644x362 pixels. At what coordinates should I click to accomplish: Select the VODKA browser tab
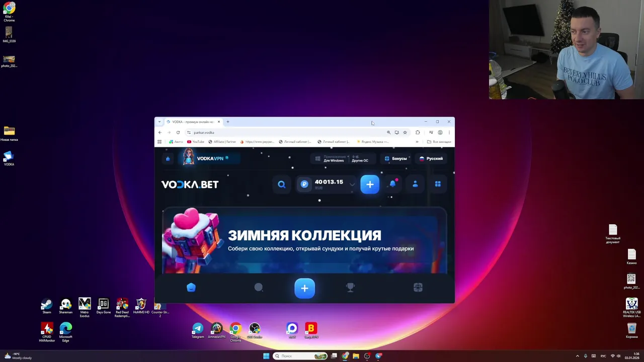(193, 122)
